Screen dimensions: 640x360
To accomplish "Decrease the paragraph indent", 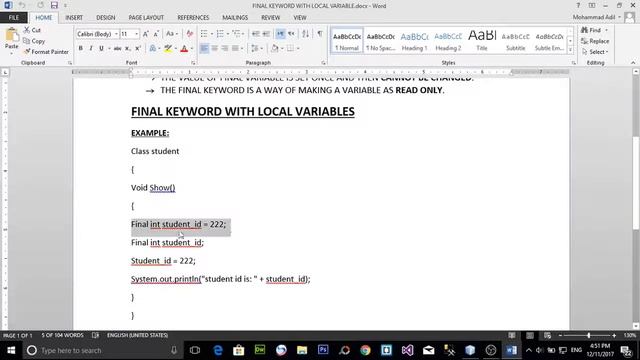I will pos(256,34).
